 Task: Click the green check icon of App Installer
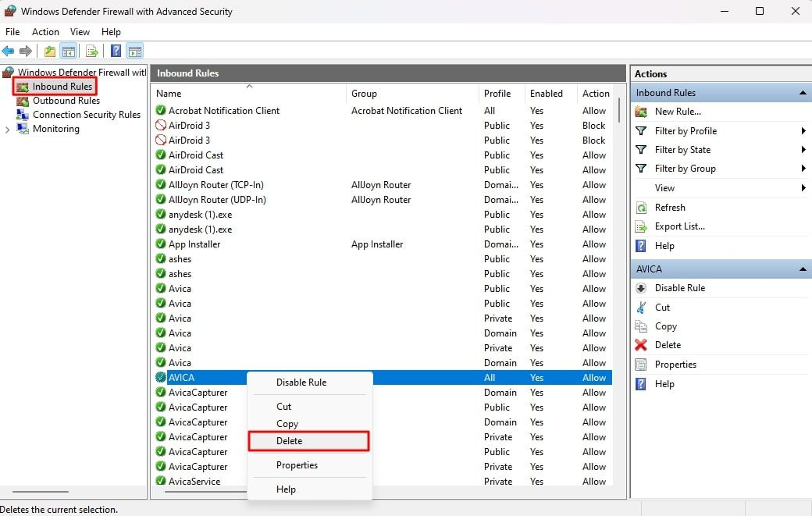click(x=161, y=244)
